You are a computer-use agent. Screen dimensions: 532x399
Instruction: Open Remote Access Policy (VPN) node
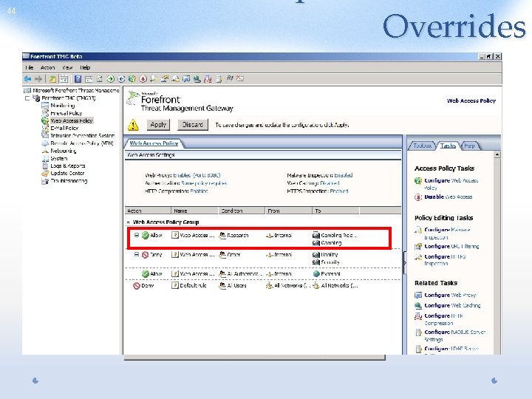[x=82, y=143]
